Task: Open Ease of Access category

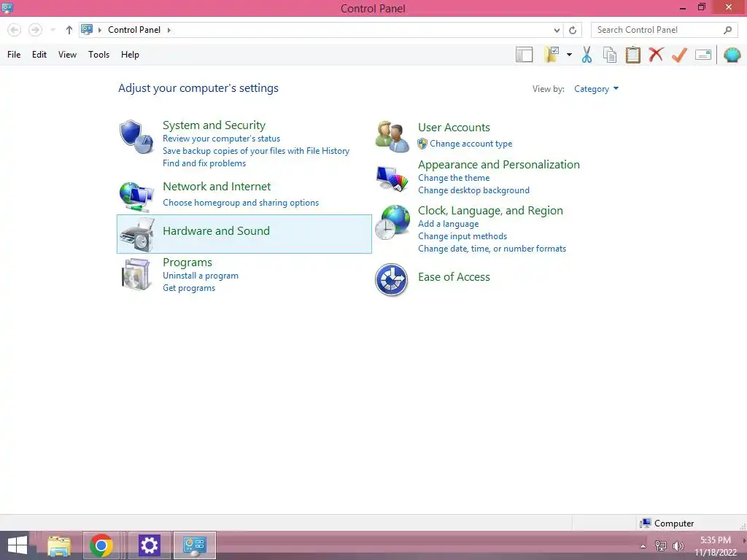Action: (454, 277)
